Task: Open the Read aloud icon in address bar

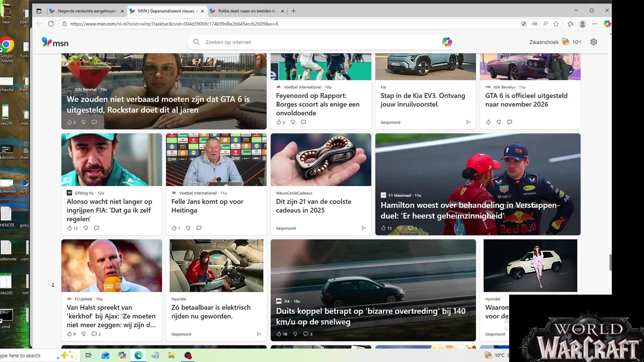Action: coord(545,24)
